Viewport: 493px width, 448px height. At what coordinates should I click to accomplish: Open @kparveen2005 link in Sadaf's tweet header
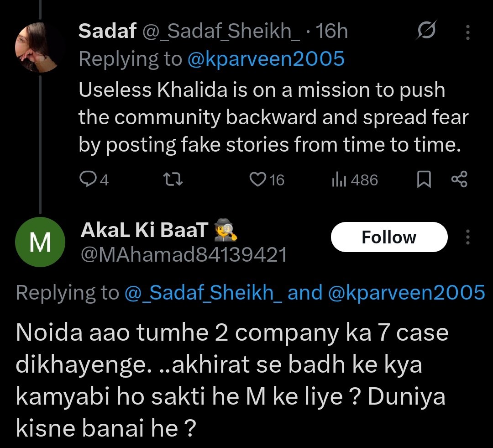coord(266,59)
